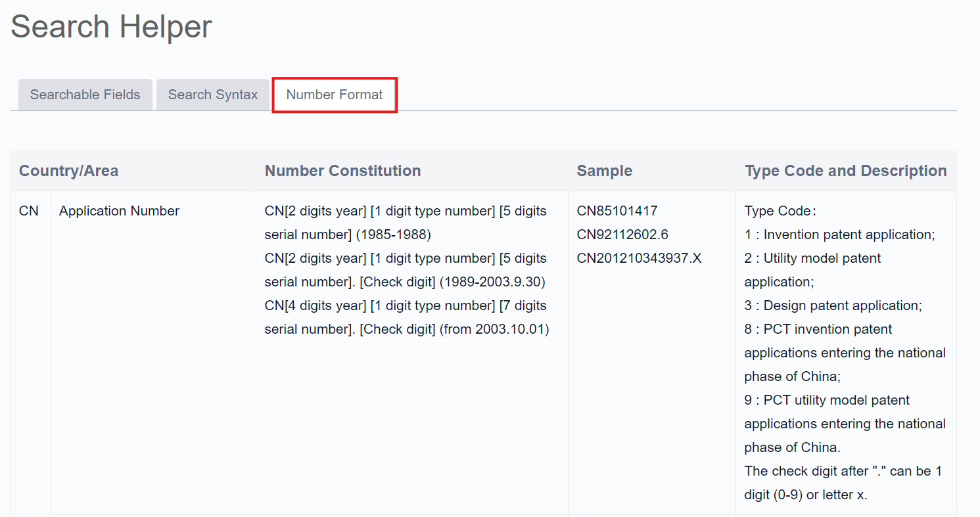Click the Number Constitution column header

(342, 171)
